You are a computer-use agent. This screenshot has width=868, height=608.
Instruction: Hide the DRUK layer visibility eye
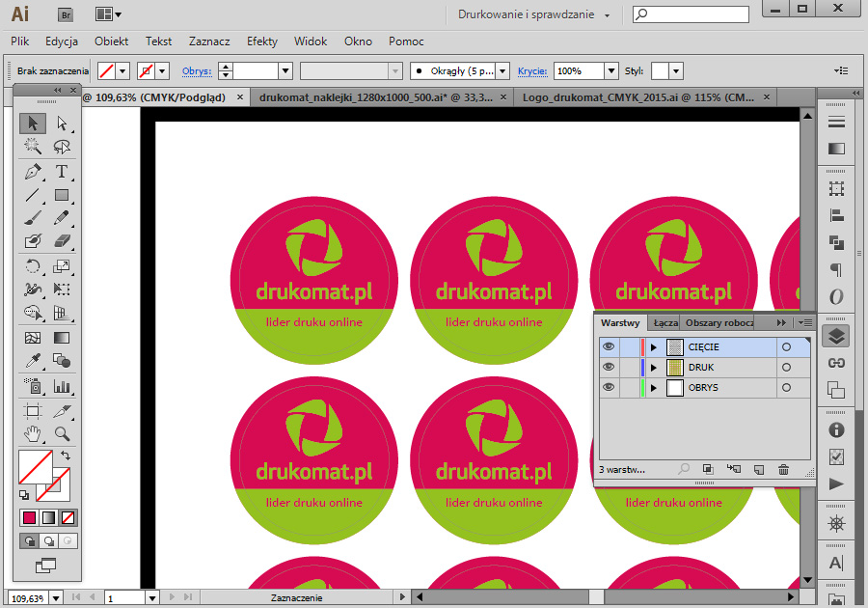tap(609, 367)
